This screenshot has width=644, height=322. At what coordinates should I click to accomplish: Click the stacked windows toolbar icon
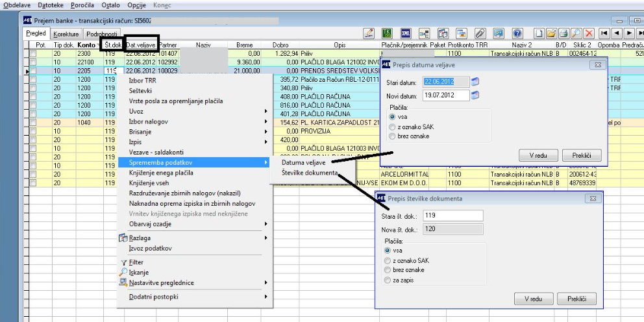461,33
